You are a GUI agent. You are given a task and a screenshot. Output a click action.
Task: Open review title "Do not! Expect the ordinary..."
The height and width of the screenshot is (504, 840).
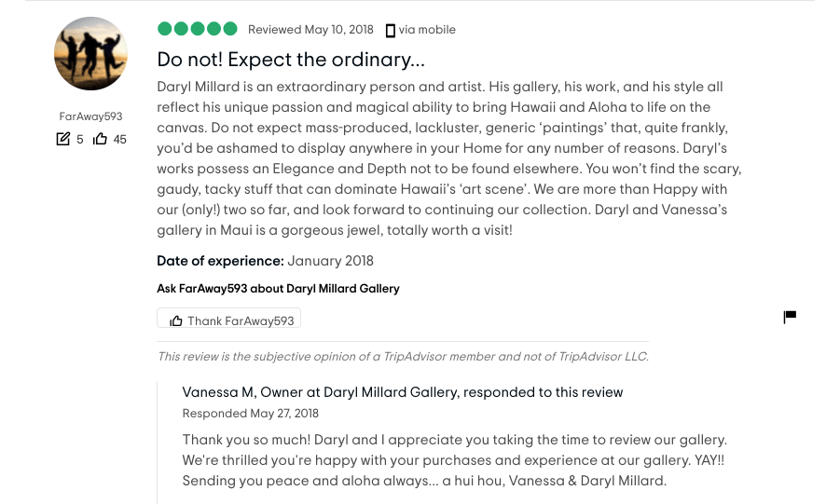click(291, 60)
